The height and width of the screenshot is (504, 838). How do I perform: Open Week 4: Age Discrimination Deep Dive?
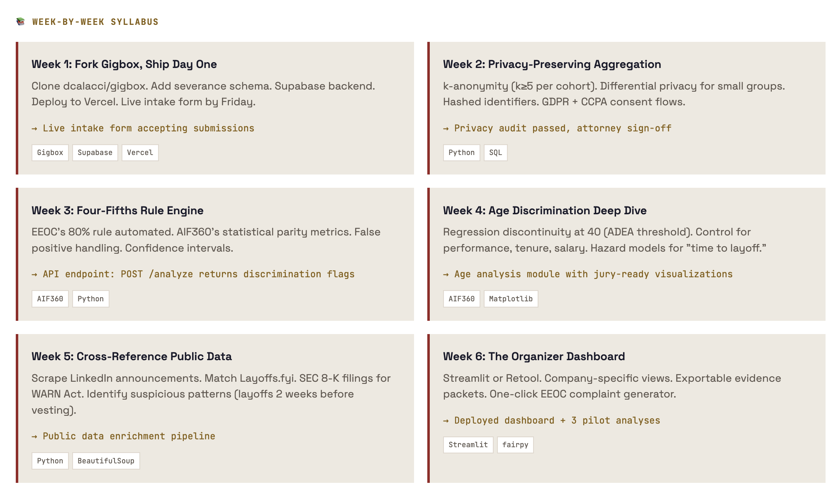point(544,211)
